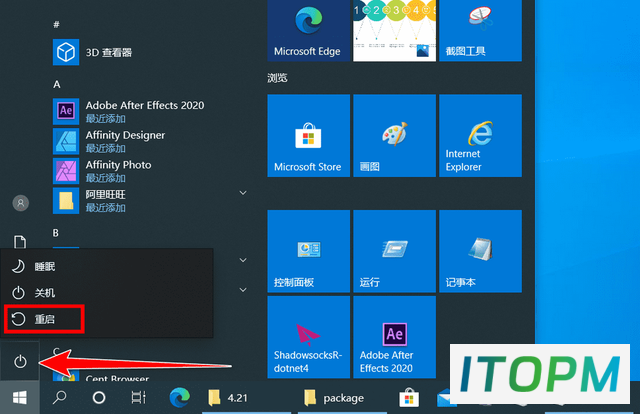Open the Microsoft Store tile
Screen dimensions: 640x414
(309, 136)
